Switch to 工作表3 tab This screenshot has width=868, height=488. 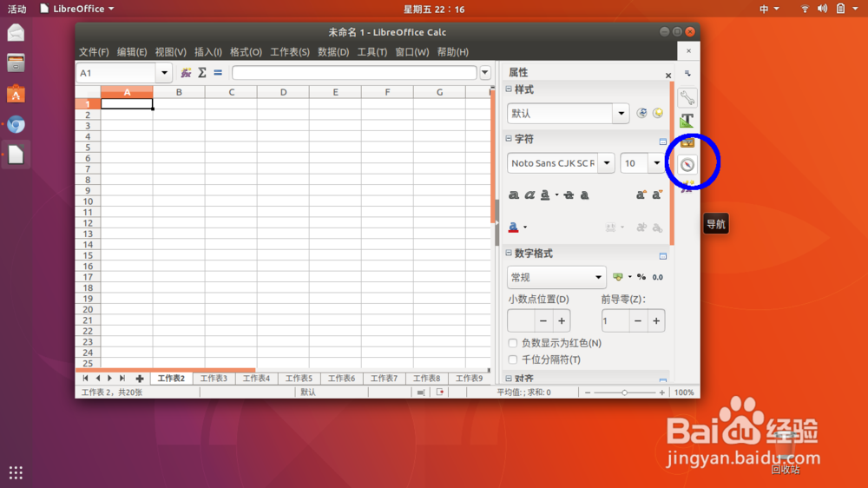[214, 379]
